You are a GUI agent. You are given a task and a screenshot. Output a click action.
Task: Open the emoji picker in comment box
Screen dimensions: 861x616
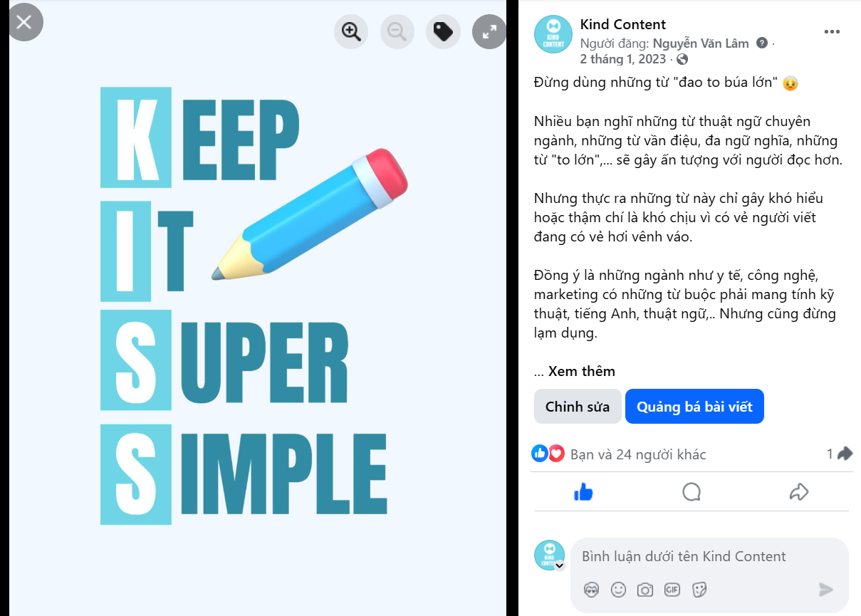pyautogui.click(x=618, y=590)
